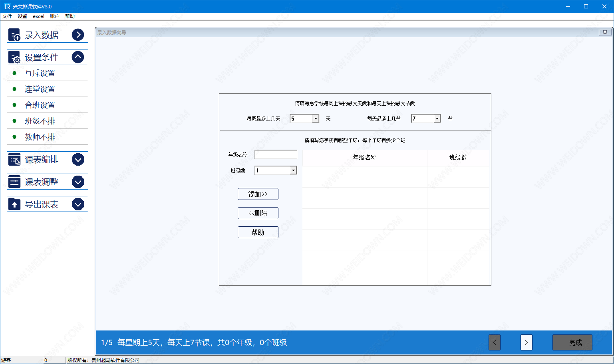Open the 设置 menu
This screenshot has height=364, width=614.
(x=22, y=16)
